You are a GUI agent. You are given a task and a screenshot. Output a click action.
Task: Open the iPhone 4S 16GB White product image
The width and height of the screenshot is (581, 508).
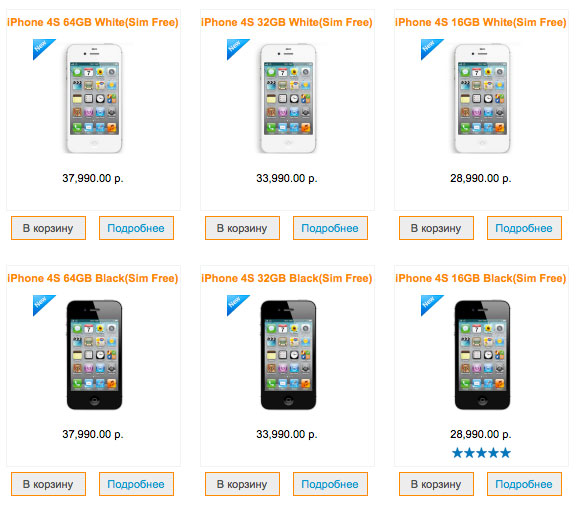482,98
